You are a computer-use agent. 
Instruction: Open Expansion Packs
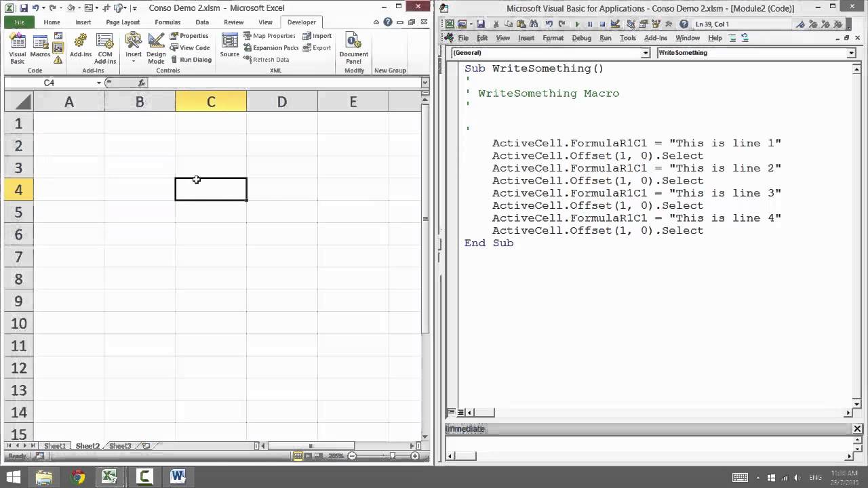(271, 48)
